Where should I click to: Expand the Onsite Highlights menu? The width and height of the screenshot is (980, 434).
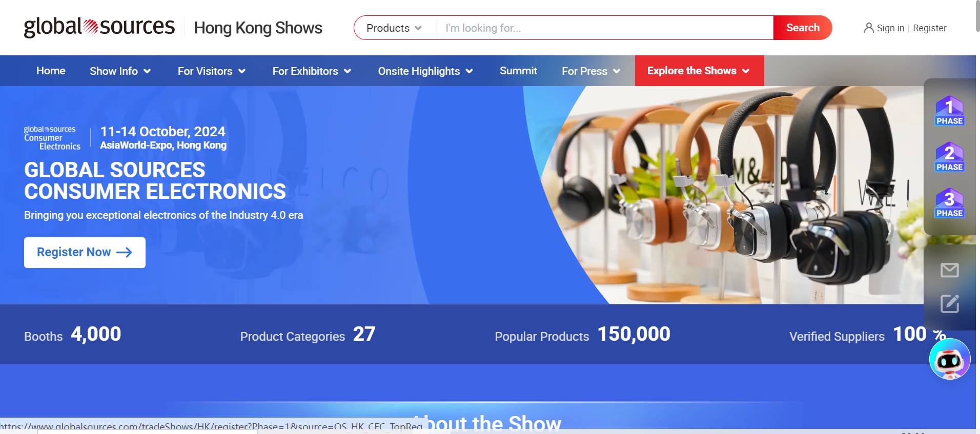(x=425, y=71)
